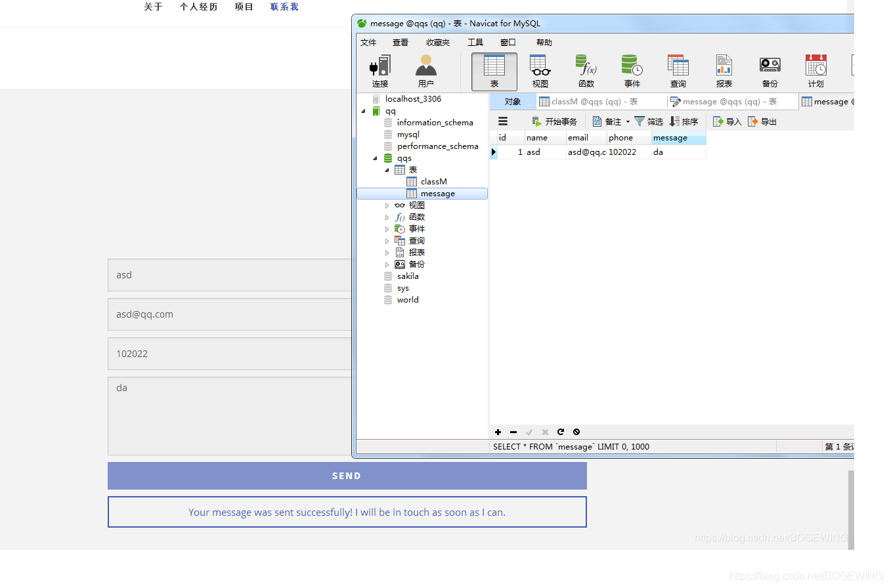The width and height of the screenshot is (889, 588).
Task: Click the refresh icon at table bottom
Action: pos(561,432)
